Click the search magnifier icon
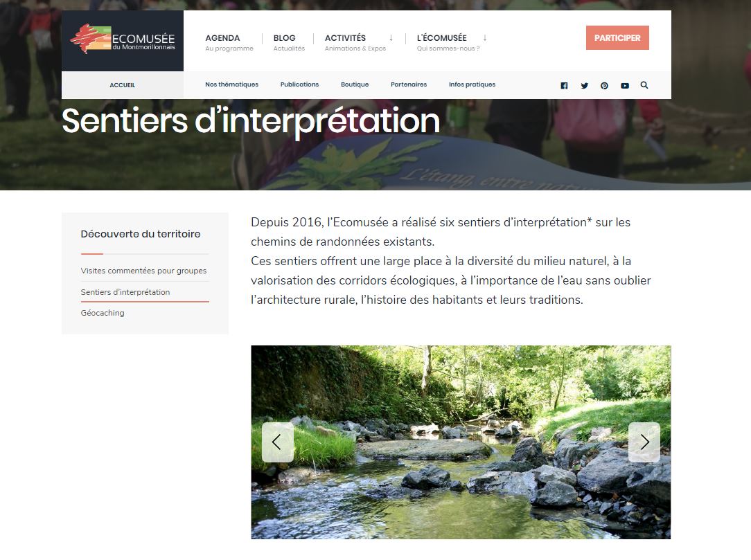 pos(644,84)
